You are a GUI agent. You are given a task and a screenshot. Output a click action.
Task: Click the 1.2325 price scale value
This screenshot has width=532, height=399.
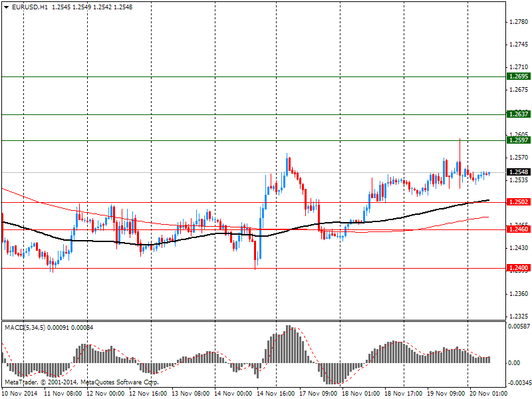click(519, 317)
